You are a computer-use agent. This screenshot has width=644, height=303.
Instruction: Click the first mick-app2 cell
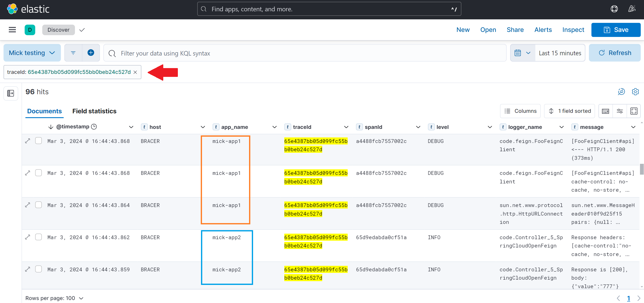(x=226, y=237)
